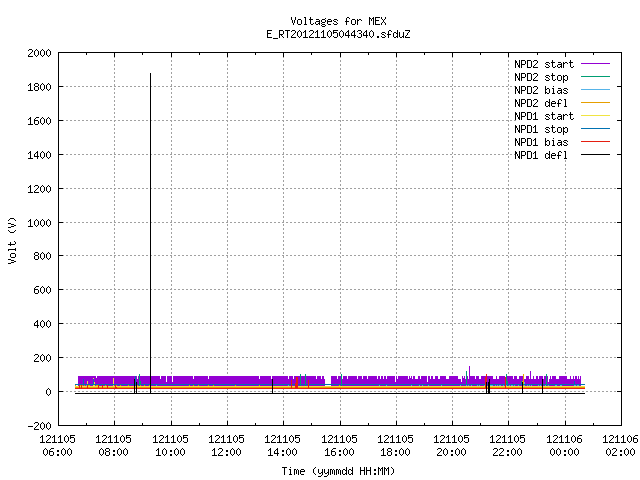Screen dimensions: 640x480
Task: Click the green NPD2 stop legend line
Action: click(595, 76)
